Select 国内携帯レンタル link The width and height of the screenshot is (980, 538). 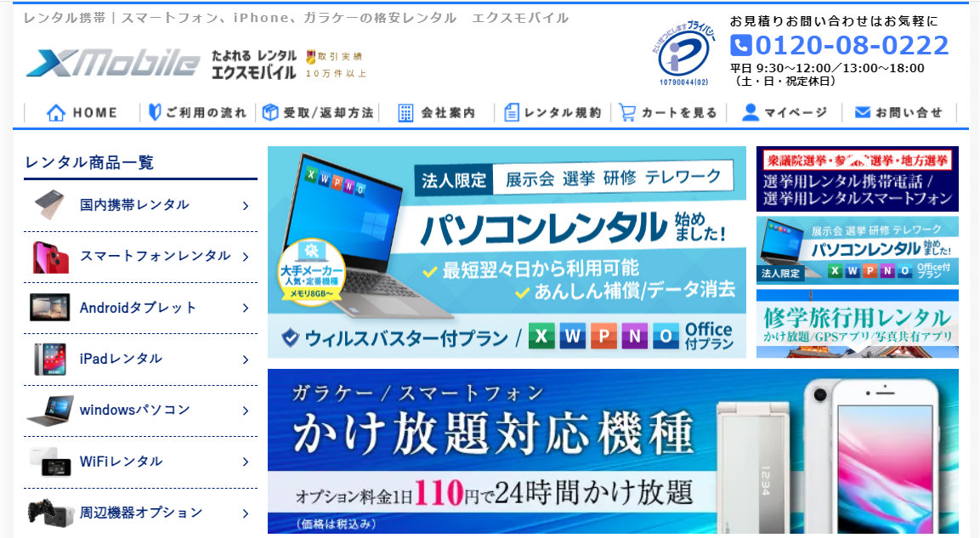point(133,205)
